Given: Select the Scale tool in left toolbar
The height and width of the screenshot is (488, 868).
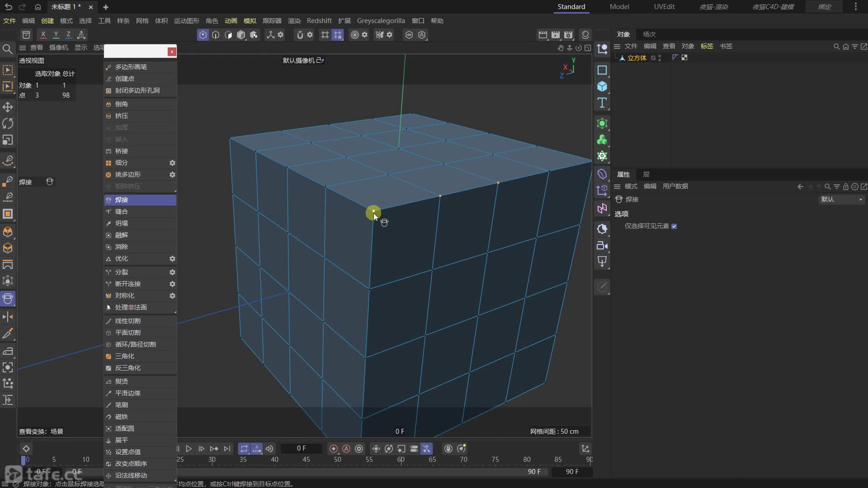Looking at the screenshot, I should [x=8, y=140].
